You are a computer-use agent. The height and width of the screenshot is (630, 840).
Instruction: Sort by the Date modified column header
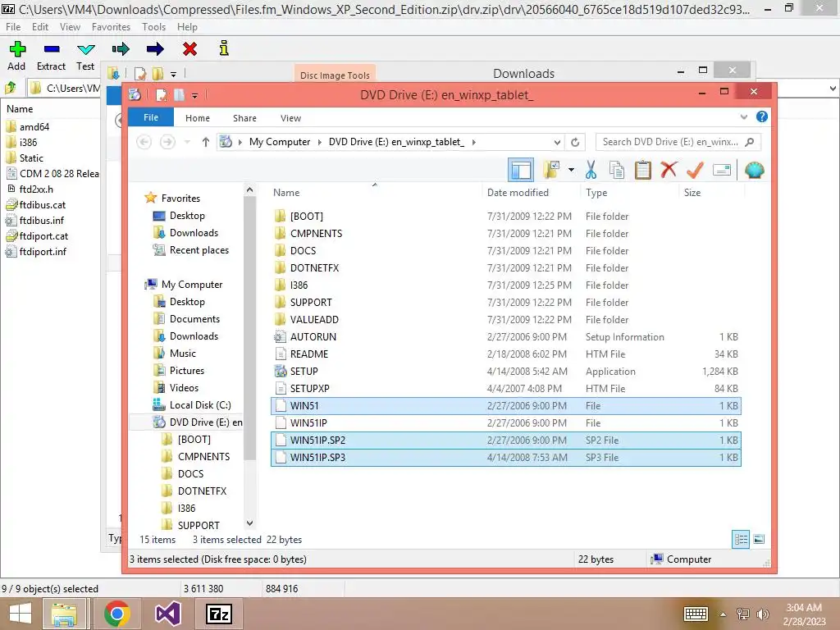531,192
